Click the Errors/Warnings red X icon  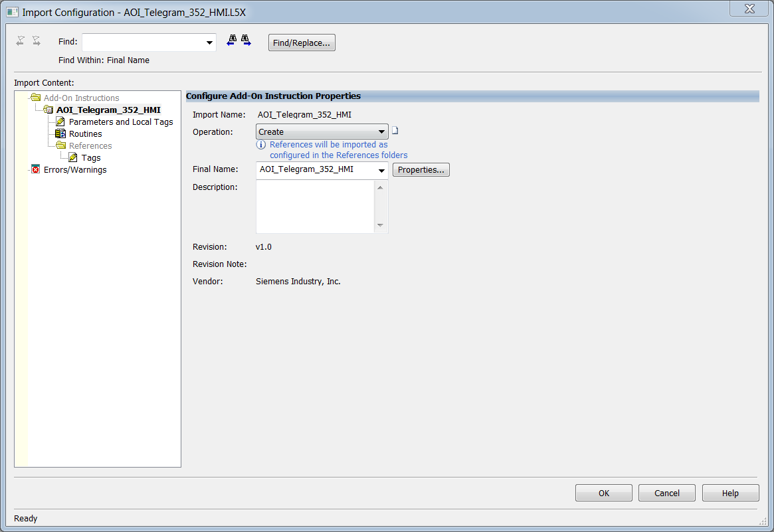[36, 170]
